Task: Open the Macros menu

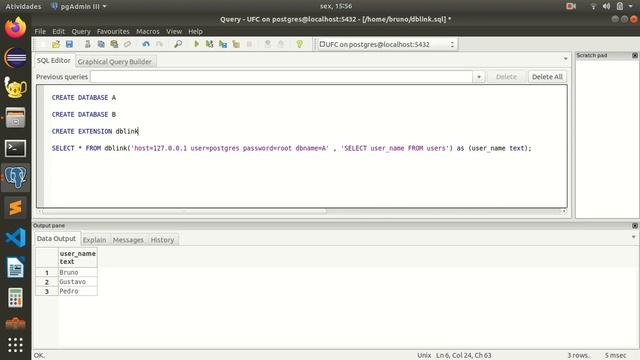Action: (x=148, y=31)
